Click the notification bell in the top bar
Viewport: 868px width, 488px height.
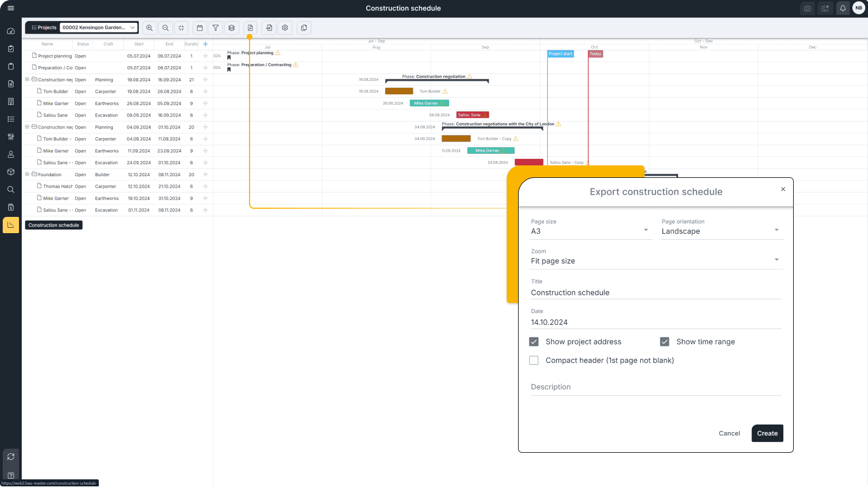click(x=843, y=8)
